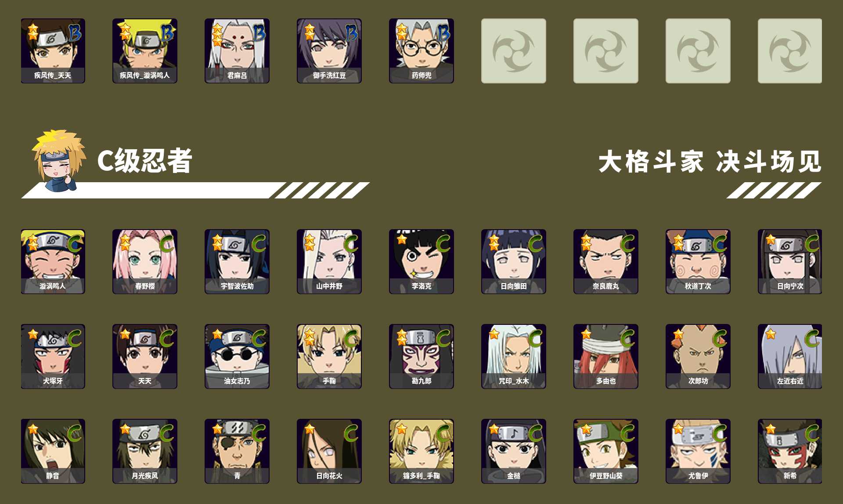Pick the 日向雏田 character portrait
The width and height of the screenshot is (843, 504).
point(514,262)
